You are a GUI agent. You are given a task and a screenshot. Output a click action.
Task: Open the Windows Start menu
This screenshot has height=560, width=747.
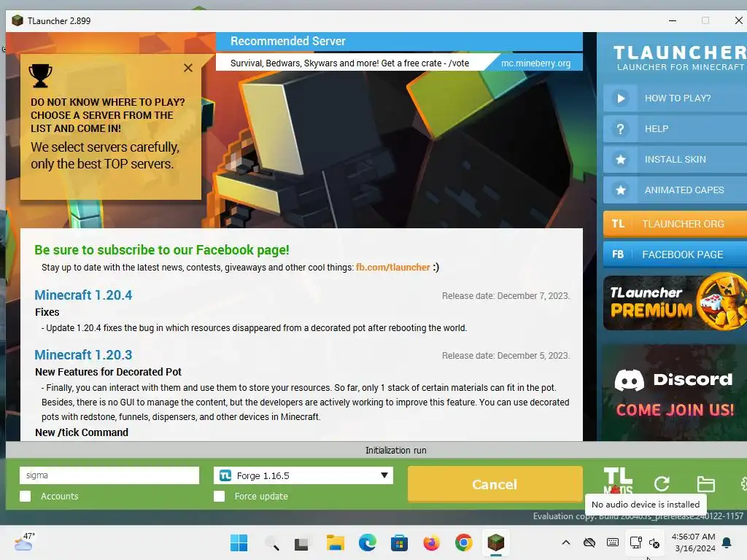239,542
